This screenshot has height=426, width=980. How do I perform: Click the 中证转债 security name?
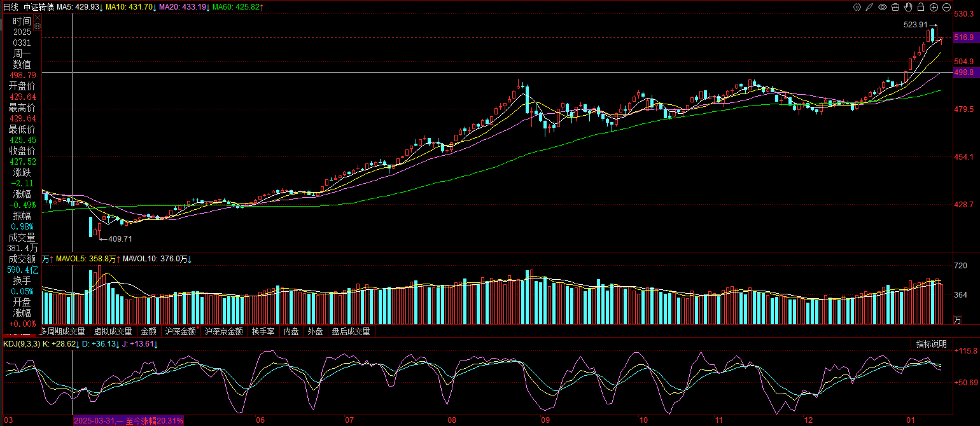[38, 7]
